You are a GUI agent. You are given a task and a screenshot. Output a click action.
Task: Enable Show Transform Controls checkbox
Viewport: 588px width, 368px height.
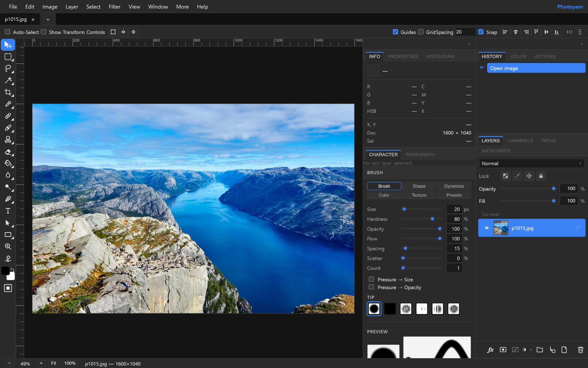pyautogui.click(x=43, y=32)
